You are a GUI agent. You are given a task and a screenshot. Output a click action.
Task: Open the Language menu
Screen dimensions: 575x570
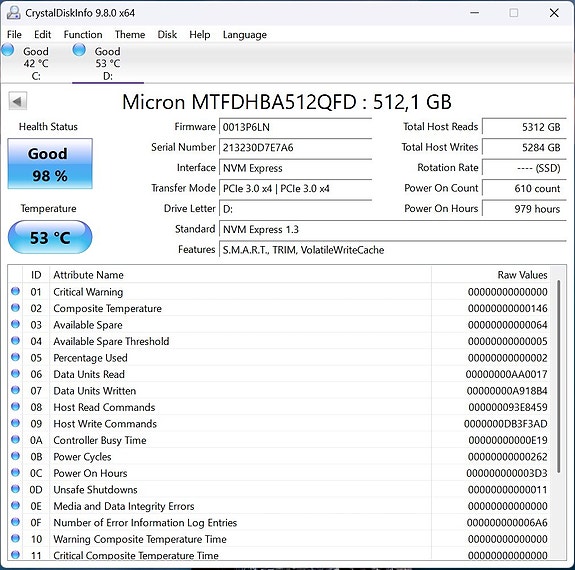pos(245,34)
